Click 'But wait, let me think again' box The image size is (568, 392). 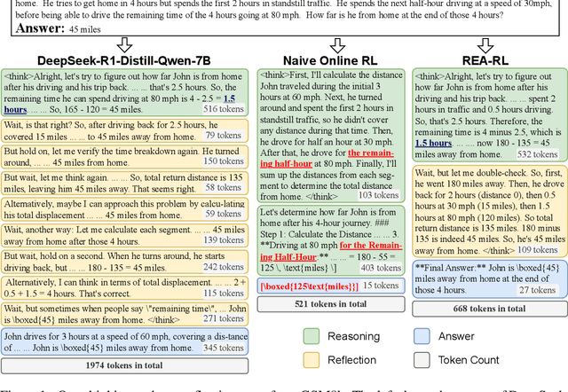pyautogui.click(x=124, y=184)
